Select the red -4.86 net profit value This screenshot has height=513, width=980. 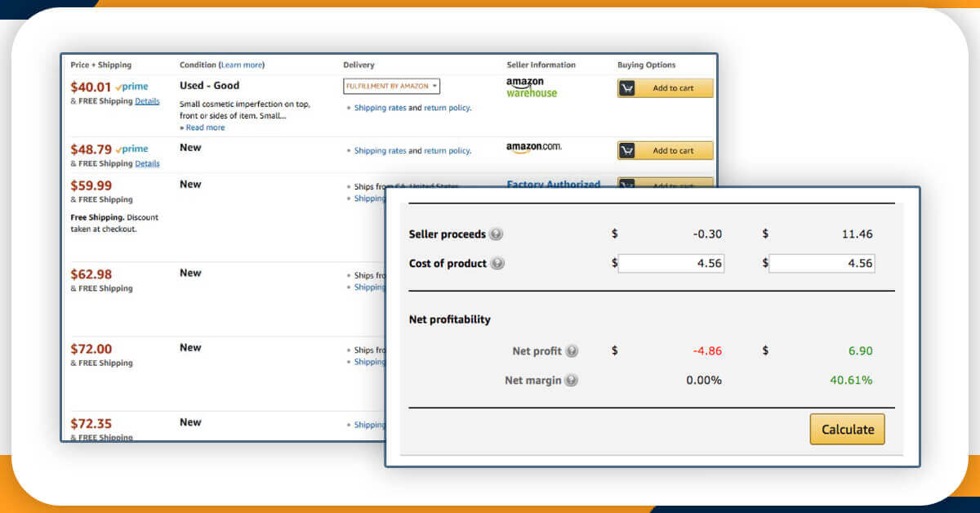707,351
